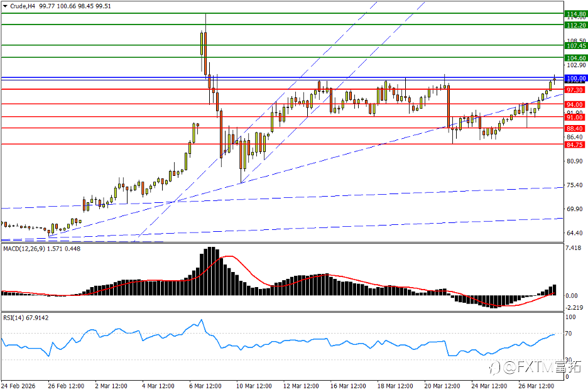Select the 112.20 green price label
Viewport: 588px width, 392px height.
(576, 25)
